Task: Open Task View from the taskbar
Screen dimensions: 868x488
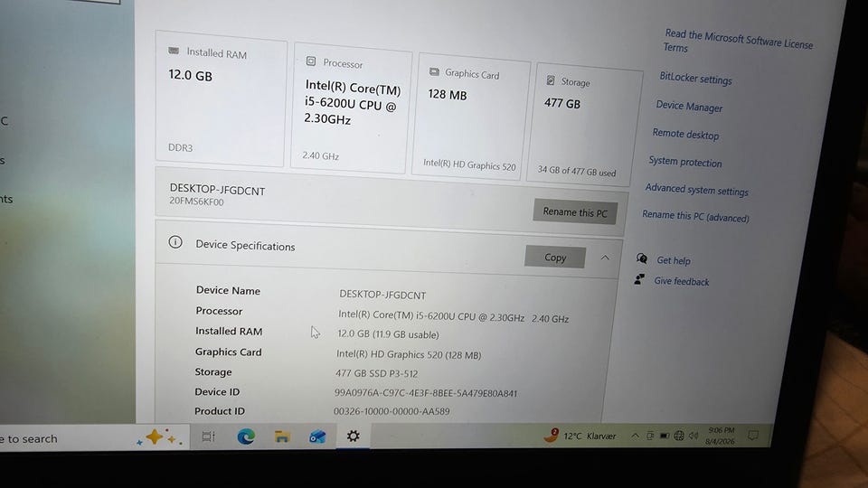Action: coord(208,436)
